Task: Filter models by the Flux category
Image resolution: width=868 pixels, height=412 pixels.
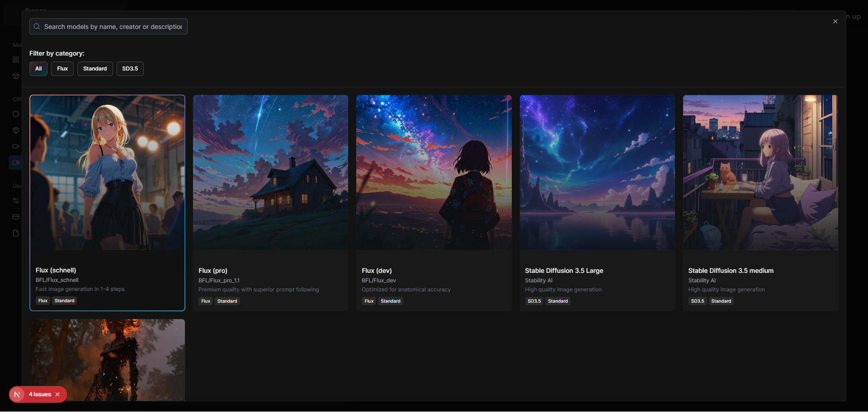Action: pos(62,69)
